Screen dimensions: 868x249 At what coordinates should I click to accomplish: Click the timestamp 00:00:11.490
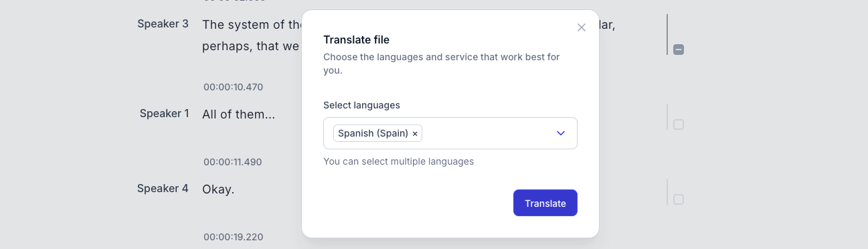coord(233,162)
